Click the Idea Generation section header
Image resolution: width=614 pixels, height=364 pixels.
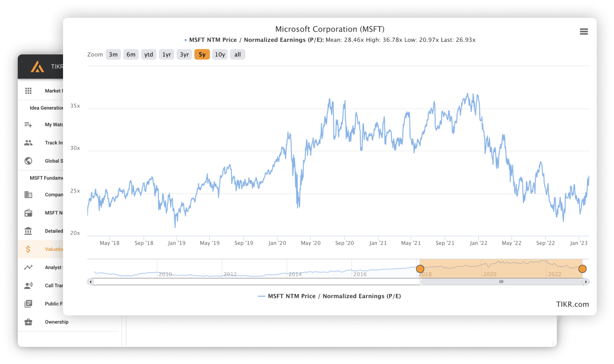pyautogui.click(x=46, y=108)
